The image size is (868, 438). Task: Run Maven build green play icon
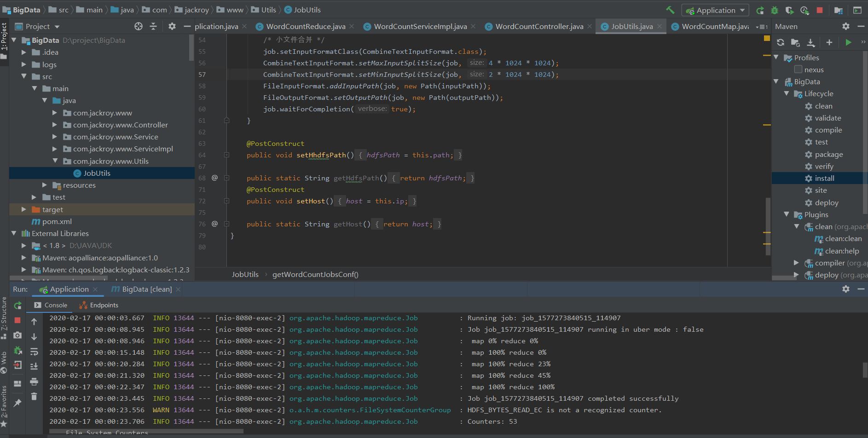click(848, 42)
